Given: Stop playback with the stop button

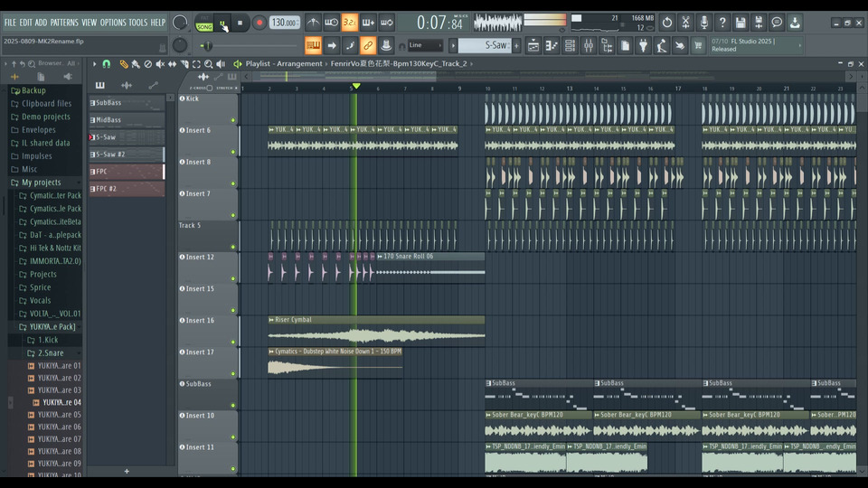Looking at the screenshot, I should pyautogui.click(x=241, y=23).
